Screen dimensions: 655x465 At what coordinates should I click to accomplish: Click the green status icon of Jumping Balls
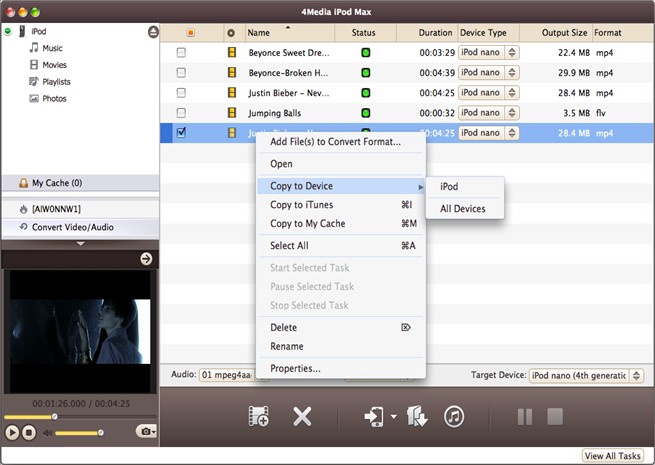(366, 113)
